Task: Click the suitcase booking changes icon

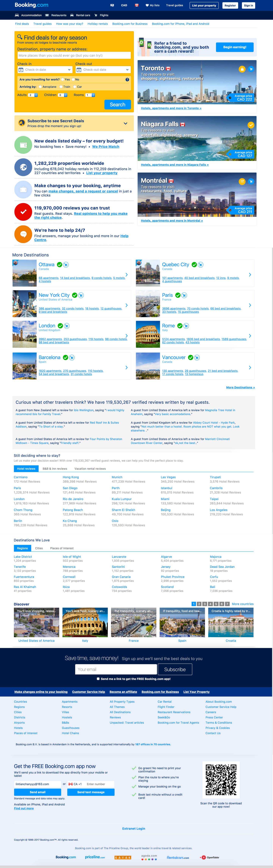Action: pos(23,189)
